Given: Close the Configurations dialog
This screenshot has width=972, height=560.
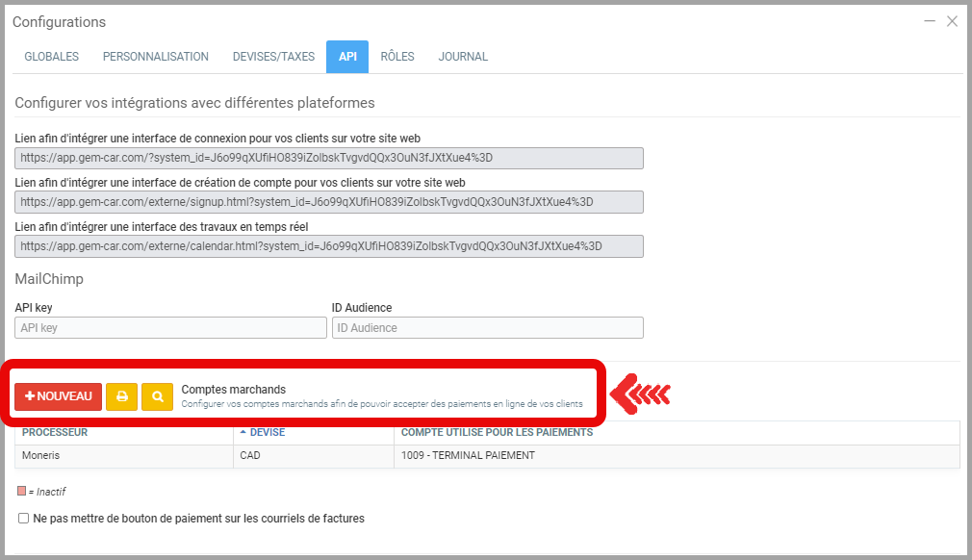Looking at the screenshot, I should click(952, 21).
